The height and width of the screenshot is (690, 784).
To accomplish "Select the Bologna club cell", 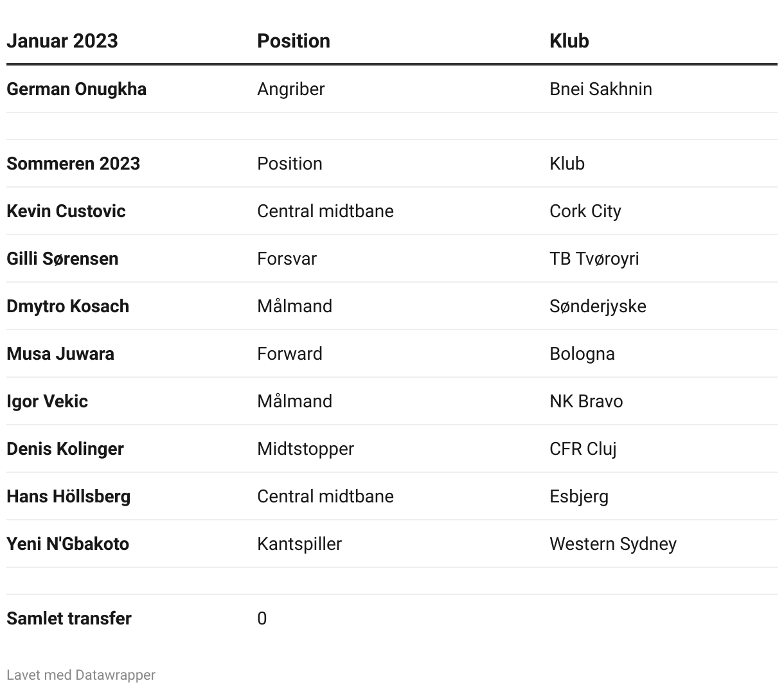I will 582,353.
